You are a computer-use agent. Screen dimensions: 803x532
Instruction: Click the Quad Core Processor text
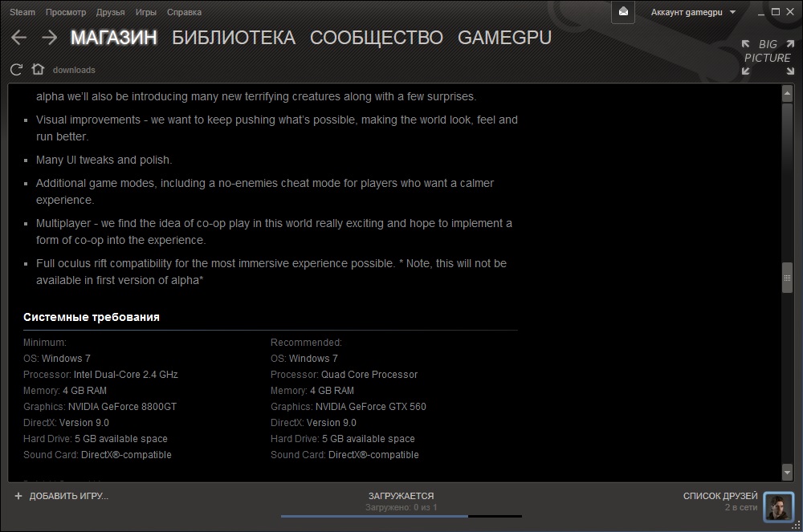point(369,375)
